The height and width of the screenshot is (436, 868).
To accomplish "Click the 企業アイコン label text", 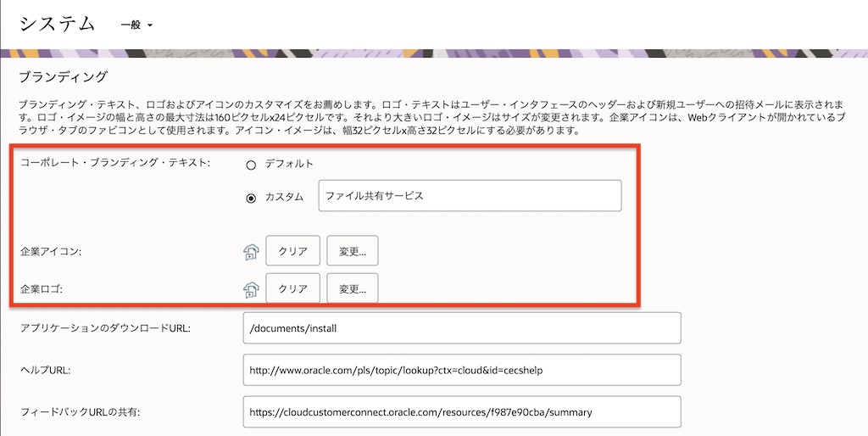I will [x=51, y=251].
